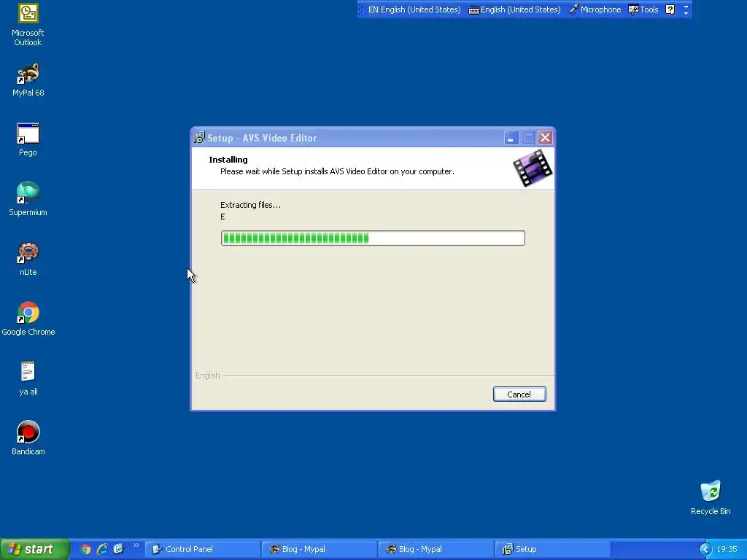Screen dimensions: 747x560
Task: Open the language bar Tools menu
Action: point(643,9)
